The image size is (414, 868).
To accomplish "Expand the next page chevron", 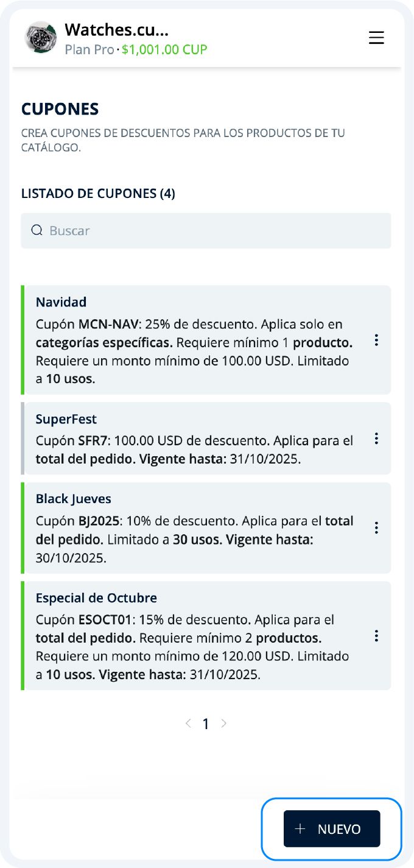I will pyautogui.click(x=224, y=723).
